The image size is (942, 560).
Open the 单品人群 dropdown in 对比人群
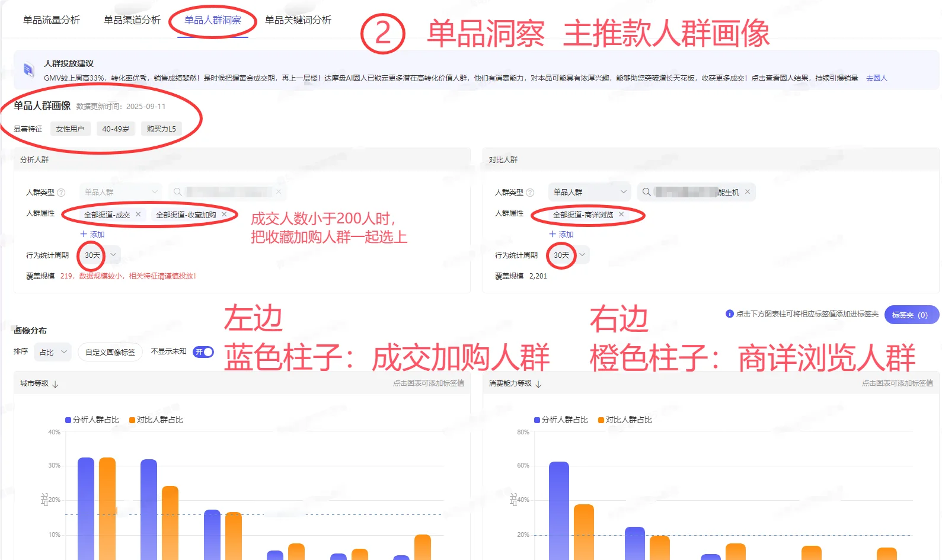pos(589,192)
